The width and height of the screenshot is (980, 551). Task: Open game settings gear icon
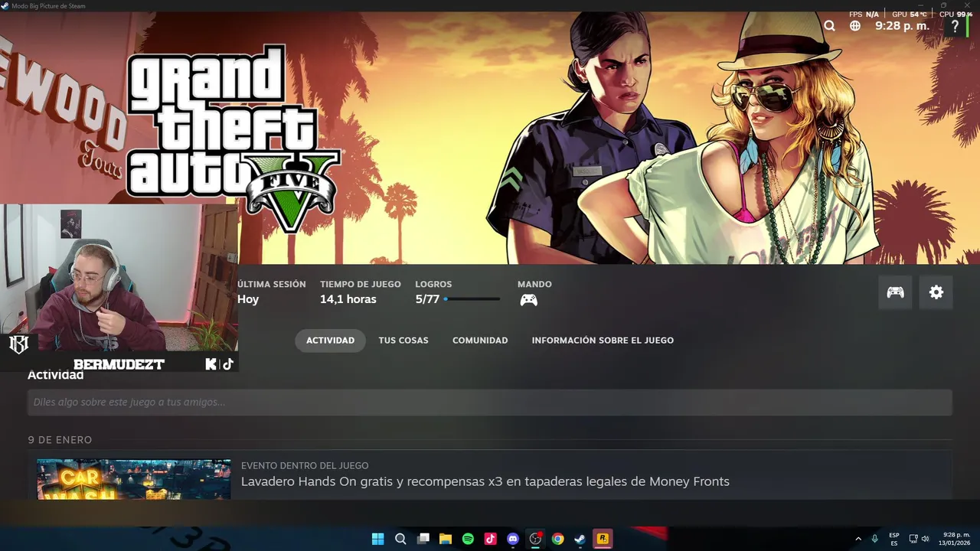[936, 292]
